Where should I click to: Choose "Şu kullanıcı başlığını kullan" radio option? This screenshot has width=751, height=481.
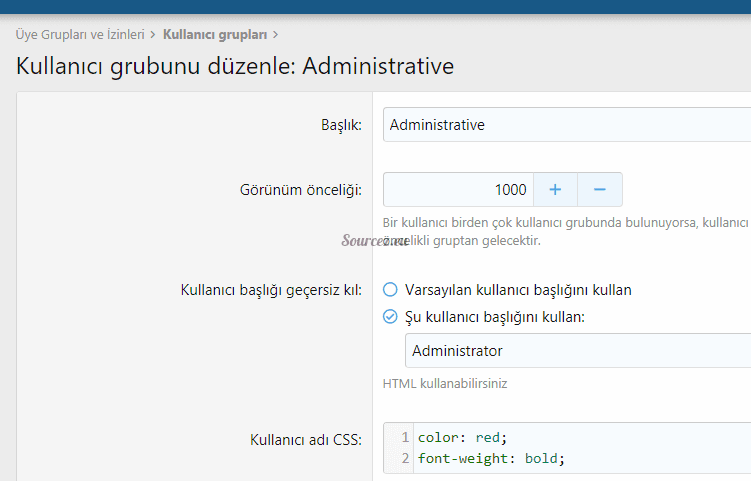[390, 317]
